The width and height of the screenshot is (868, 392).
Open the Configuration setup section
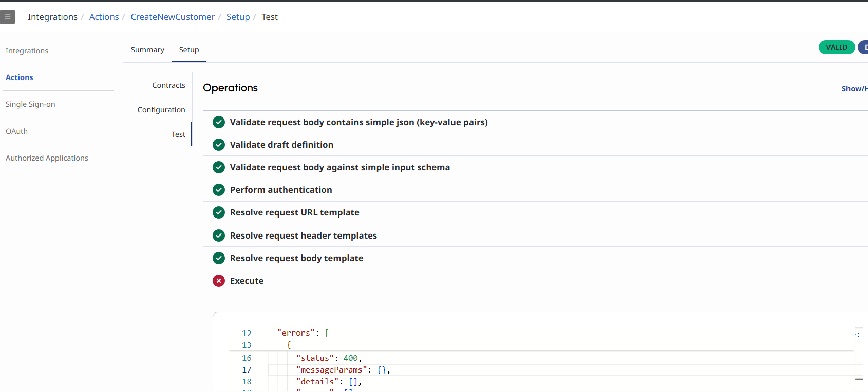click(x=161, y=110)
